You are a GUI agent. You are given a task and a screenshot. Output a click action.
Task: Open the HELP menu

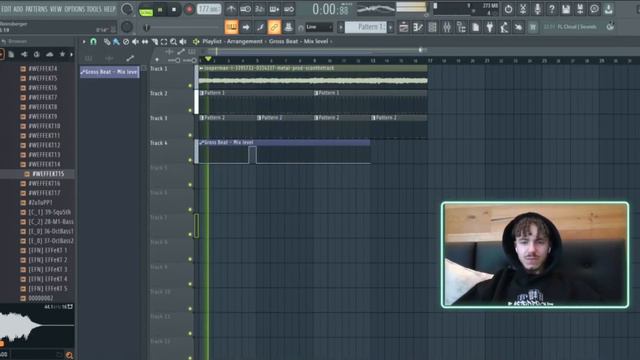point(109,9)
